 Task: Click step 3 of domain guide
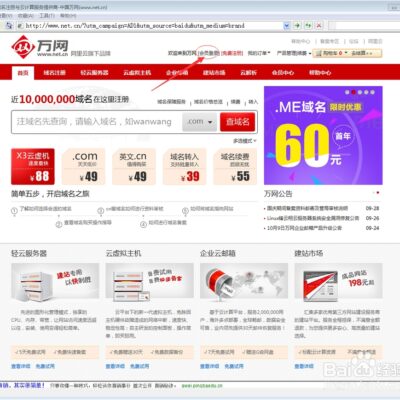(x=130, y=209)
